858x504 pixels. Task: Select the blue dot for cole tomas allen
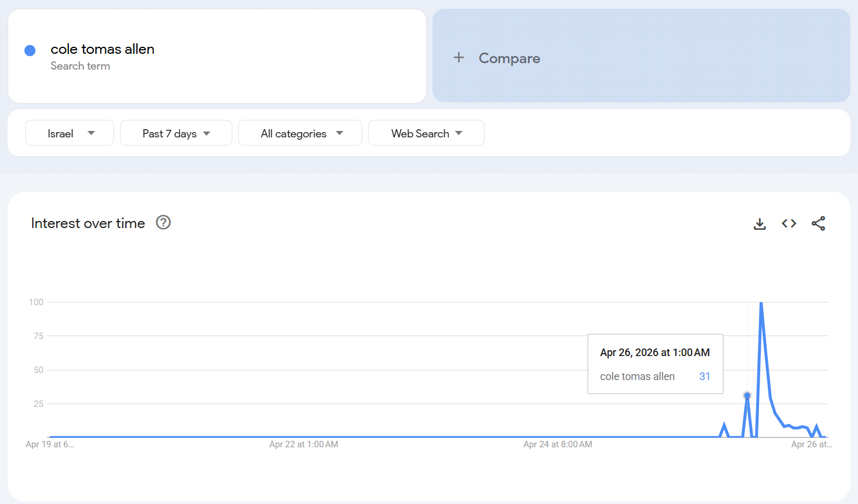coord(30,51)
